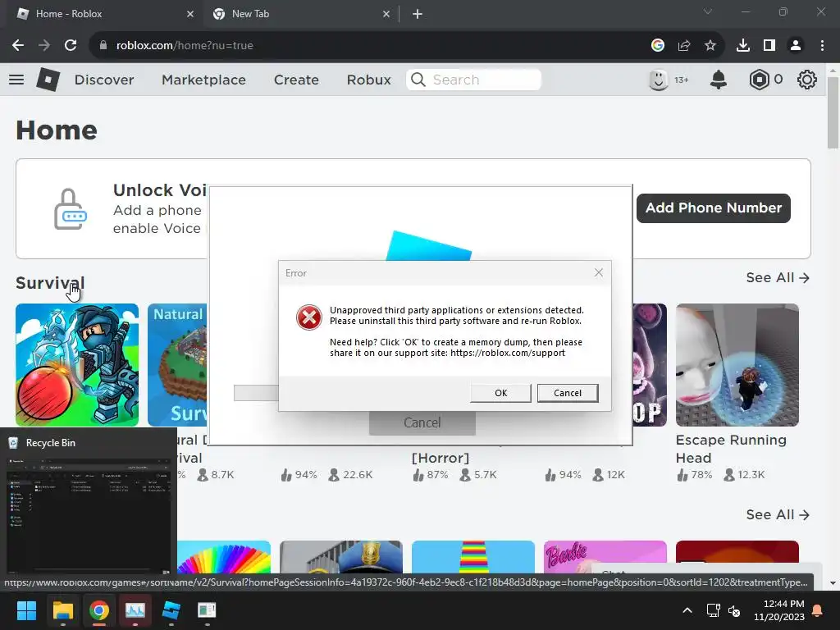
Task: Click Chrome icon in taskbar
Action: point(99,610)
